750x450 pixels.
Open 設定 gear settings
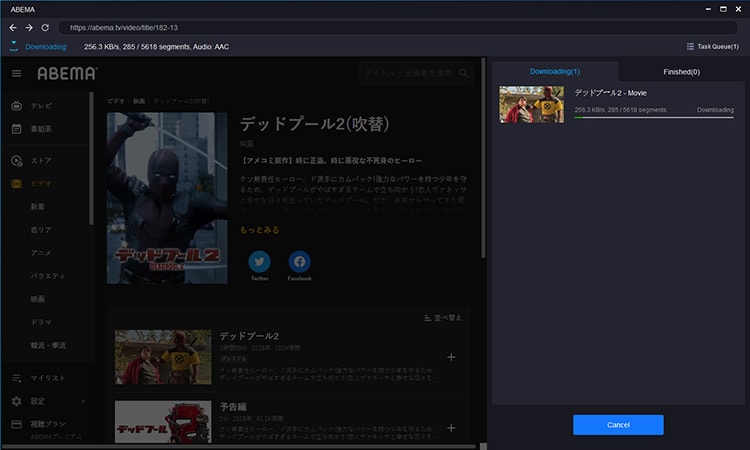[37, 401]
